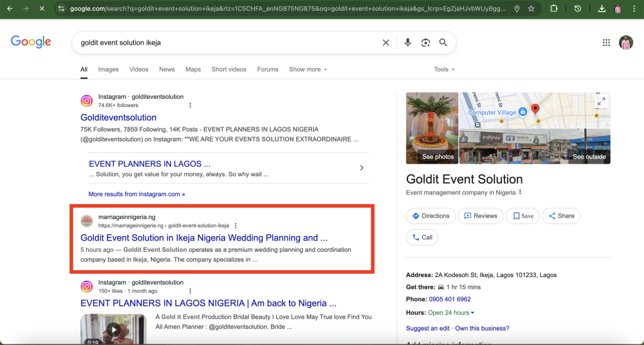644x345 pixels.
Task: Click More results from instagram.com
Action: point(136,194)
